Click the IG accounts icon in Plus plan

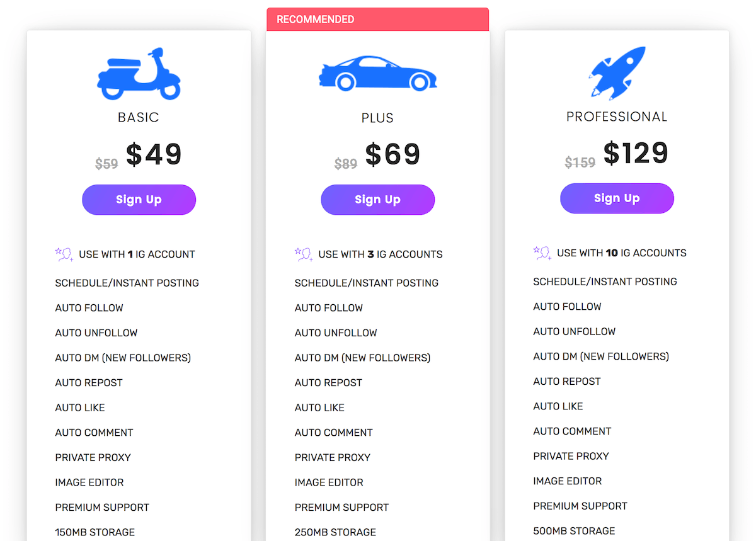click(304, 254)
